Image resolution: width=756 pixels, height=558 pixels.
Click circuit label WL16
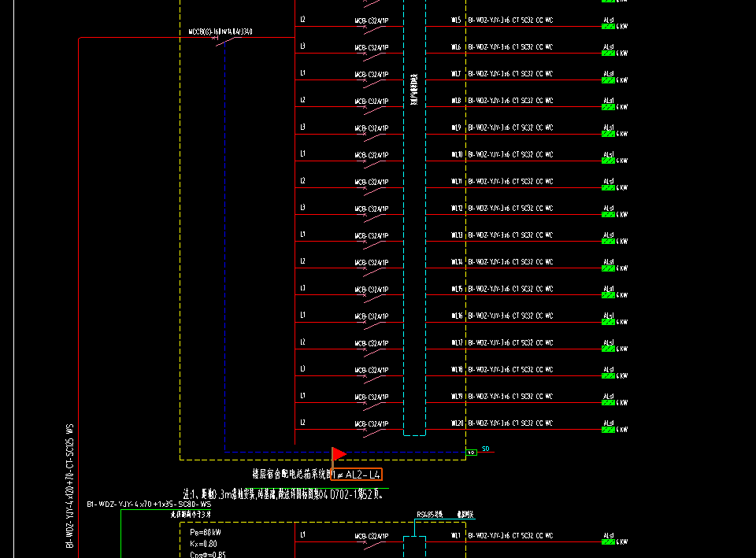click(x=457, y=316)
